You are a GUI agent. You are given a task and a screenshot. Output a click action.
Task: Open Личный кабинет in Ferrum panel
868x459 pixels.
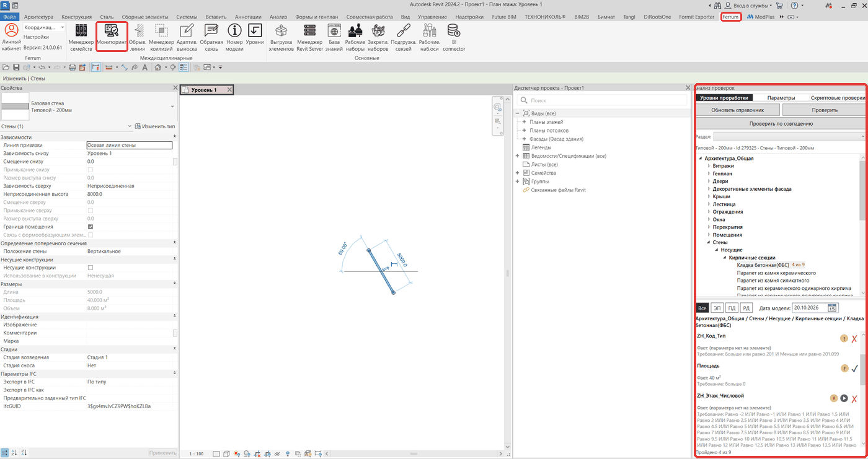(x=11, y=37)
